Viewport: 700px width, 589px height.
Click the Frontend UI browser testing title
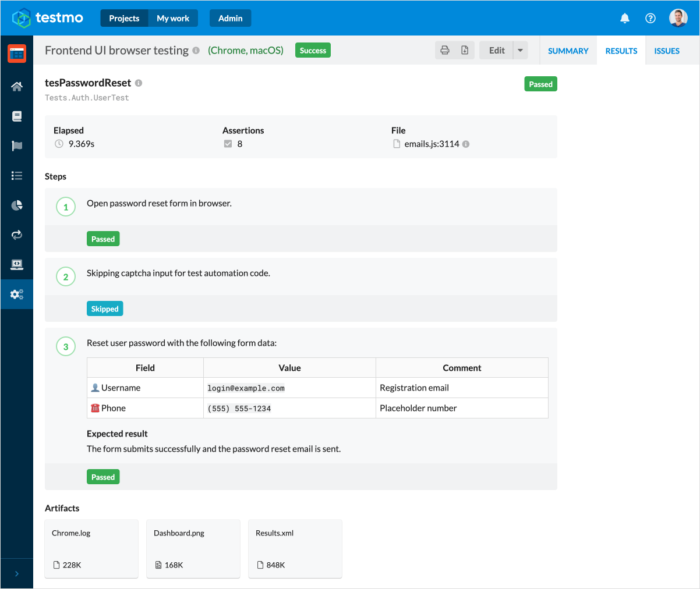(116, 51)
